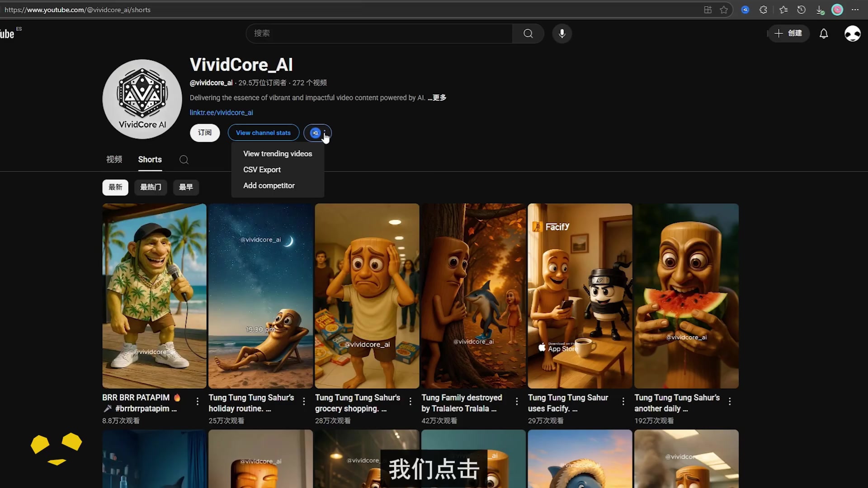Open the browser favorites list icon
Screen dimensions: 868x488
coord(783,9)
